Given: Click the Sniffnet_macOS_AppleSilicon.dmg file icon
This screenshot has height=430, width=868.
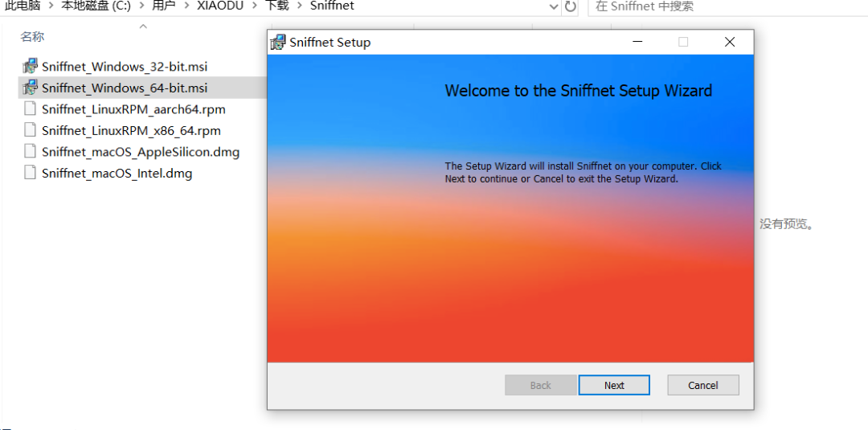Looking at the screenshot, I should tap(30, 151).
